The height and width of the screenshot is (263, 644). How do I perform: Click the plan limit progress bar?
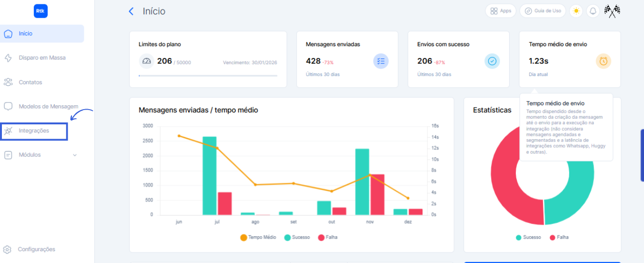208,76
